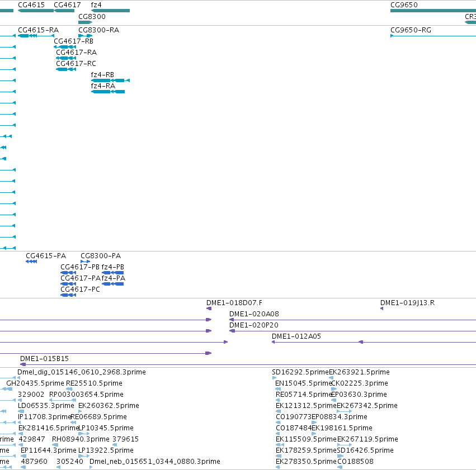Click the DME1-019J13.R arrow glyph
476x470 pixels.
(x=381, y=308)
